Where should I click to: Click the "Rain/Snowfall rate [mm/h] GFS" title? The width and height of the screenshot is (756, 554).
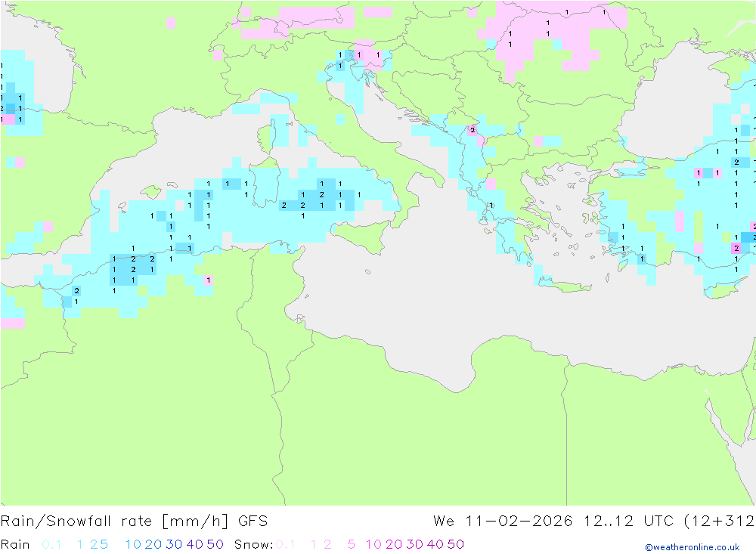pos(134,522)
